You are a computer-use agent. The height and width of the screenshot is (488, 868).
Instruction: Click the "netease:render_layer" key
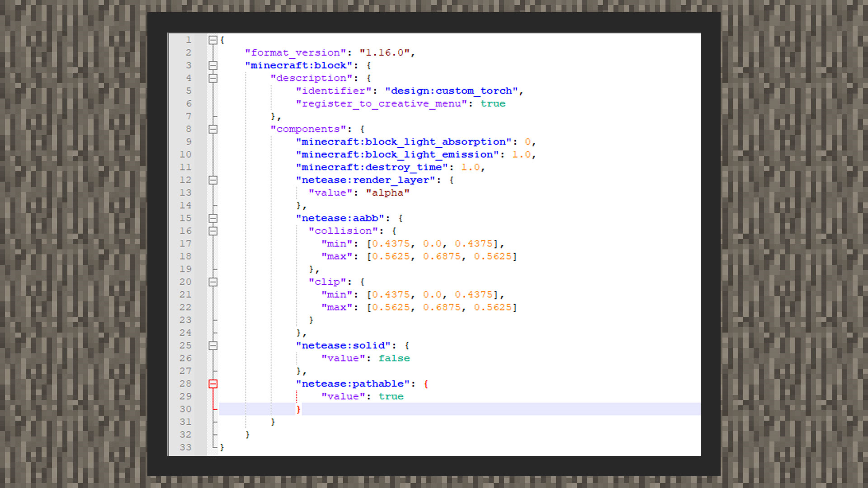365,180
